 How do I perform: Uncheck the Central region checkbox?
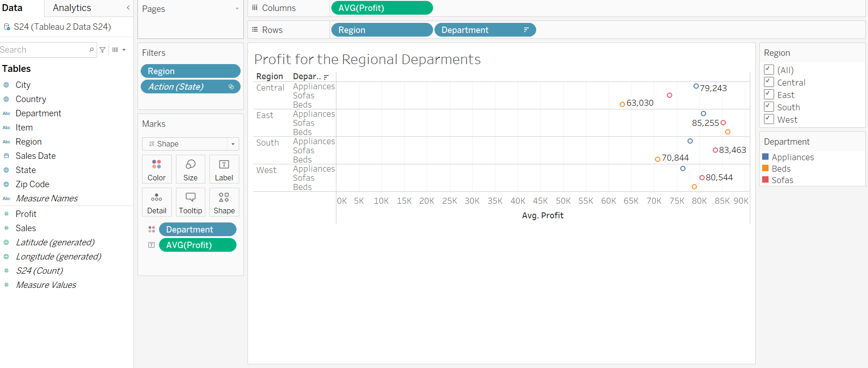pos(769,82)
